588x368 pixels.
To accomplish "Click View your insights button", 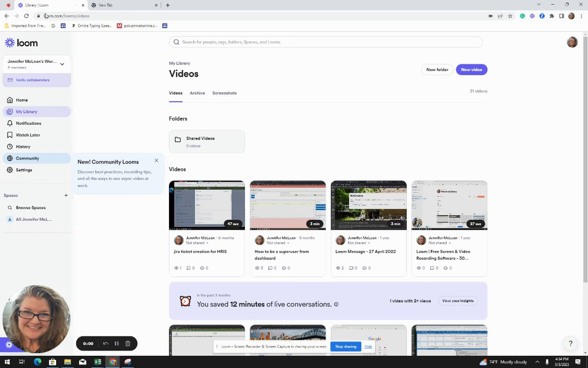I will click(x=457, y=301).
